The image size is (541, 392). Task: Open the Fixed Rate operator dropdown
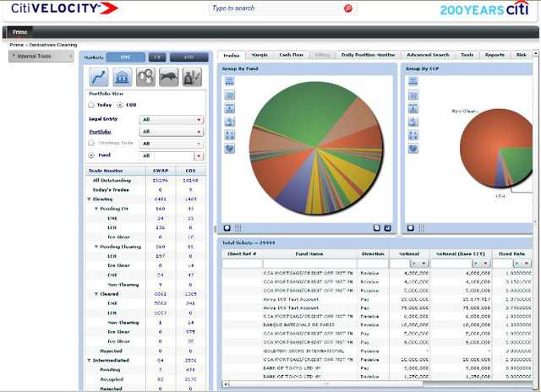pos(522,264)
